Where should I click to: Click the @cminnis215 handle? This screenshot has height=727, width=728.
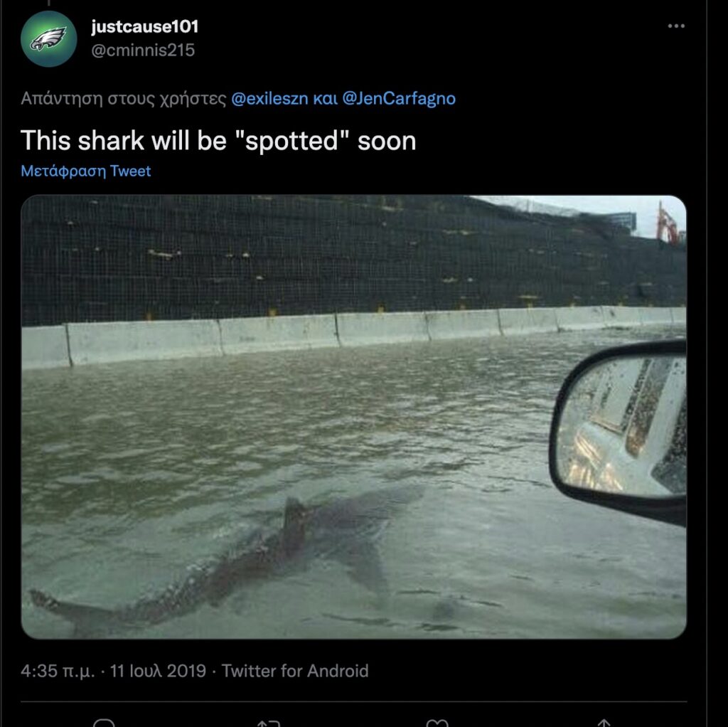tap(142, 50)
